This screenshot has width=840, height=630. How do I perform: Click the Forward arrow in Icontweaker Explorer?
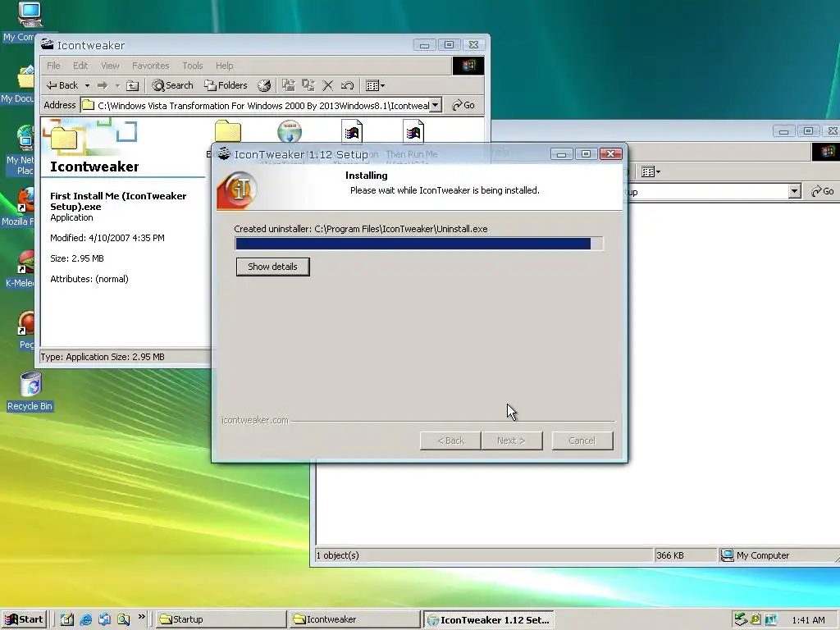(103, 85)
